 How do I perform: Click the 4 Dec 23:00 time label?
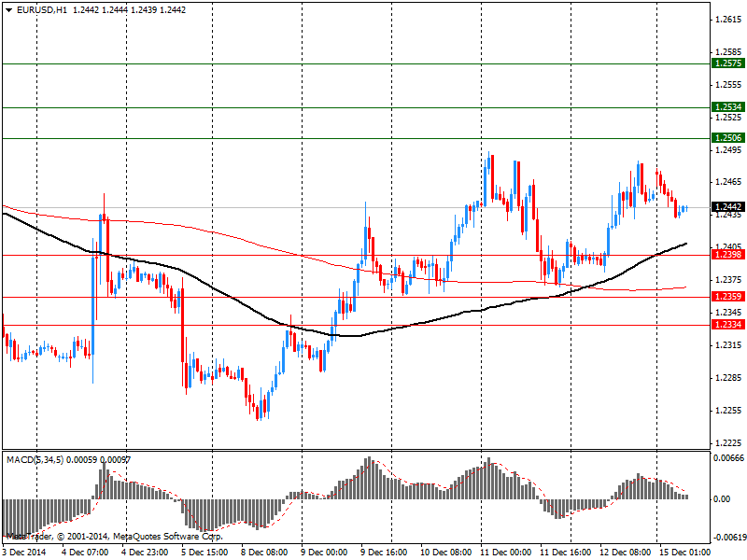tap(145, 553)
